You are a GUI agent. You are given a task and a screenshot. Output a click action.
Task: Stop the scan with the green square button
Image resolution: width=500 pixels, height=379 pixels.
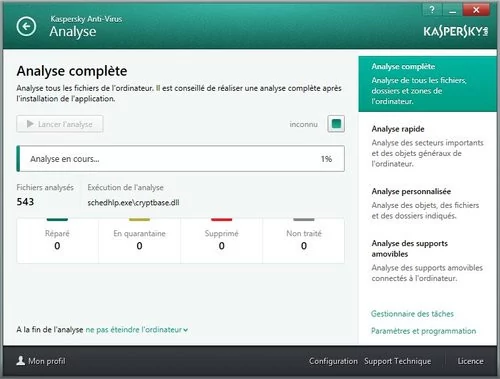[x=336, y=124]
